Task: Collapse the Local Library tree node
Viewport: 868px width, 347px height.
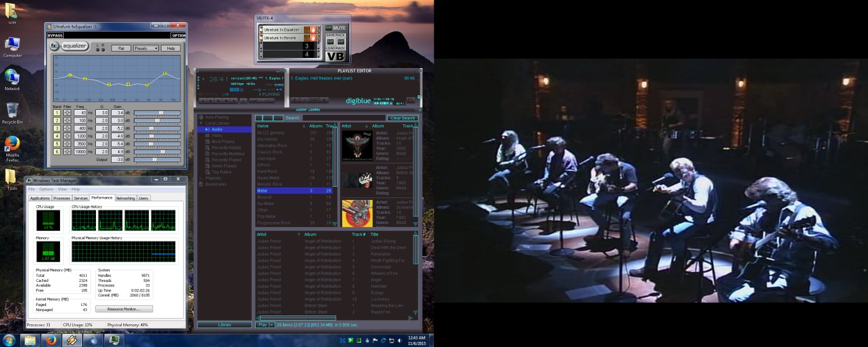Action: [201, 123]
